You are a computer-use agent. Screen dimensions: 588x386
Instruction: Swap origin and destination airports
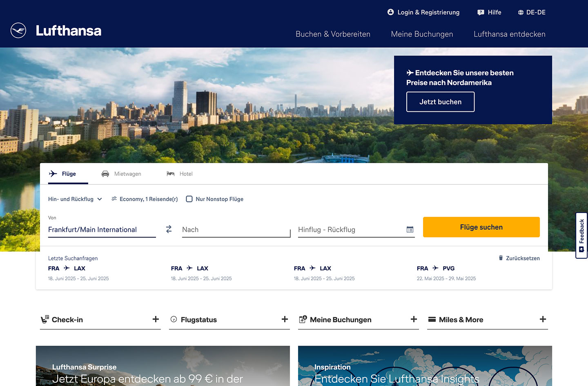(169, 229)
